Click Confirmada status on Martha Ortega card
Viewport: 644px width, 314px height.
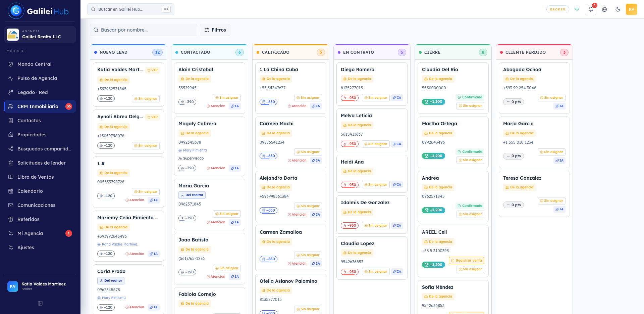470,152
